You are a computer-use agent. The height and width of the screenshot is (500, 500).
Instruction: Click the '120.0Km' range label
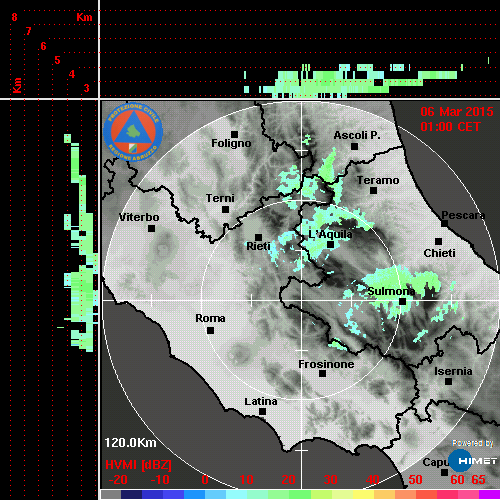pyautogui.click(x=130, y=443)
